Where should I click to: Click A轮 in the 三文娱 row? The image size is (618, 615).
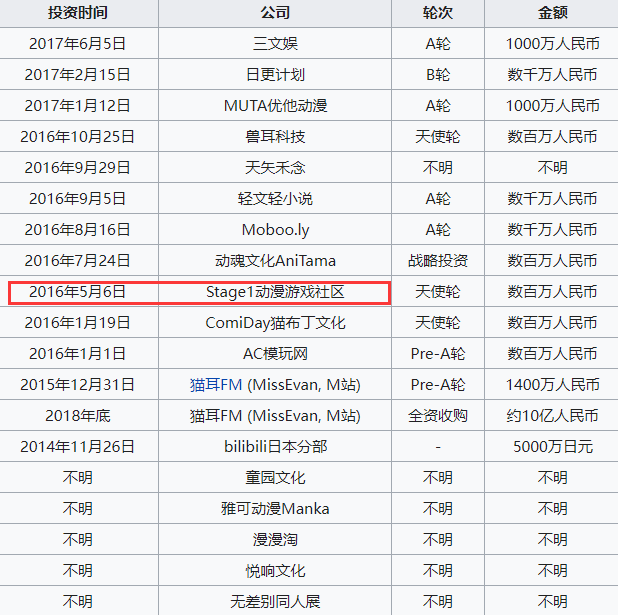pos(438,43)
